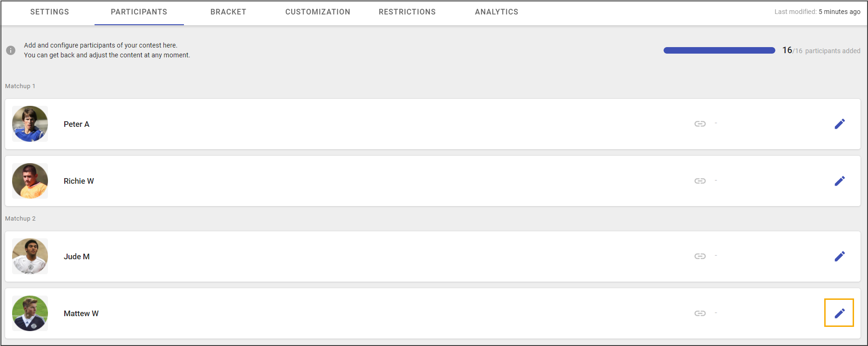
Task: Switch to the Bracket tab
Action: 228,12
